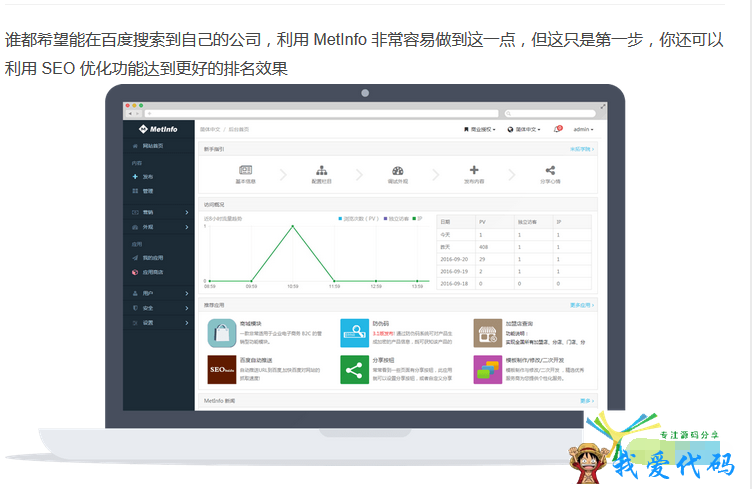The image size is (752, 489).
Task: Click the 2016-09-20 table cell
Action: coord(454,259)
